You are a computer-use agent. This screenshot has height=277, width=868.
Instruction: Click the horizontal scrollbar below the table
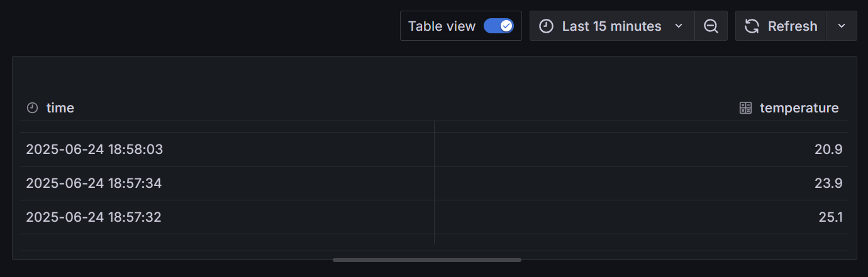427,259
